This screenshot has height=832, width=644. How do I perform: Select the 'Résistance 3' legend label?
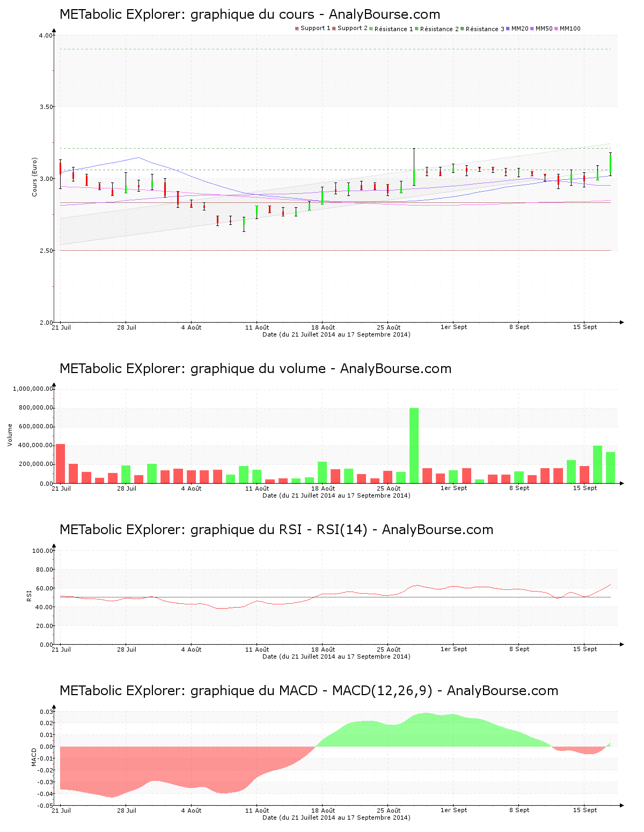485,28
